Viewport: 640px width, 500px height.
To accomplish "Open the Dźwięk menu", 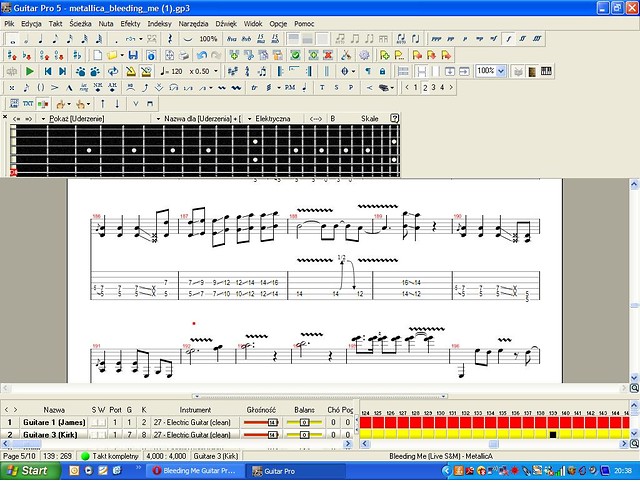I will pos(226,24).
